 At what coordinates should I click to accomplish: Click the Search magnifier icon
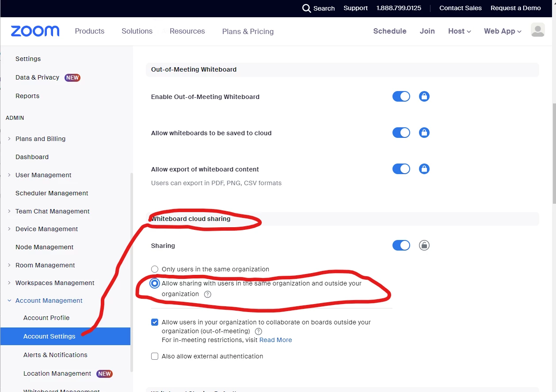click(306, 8)
